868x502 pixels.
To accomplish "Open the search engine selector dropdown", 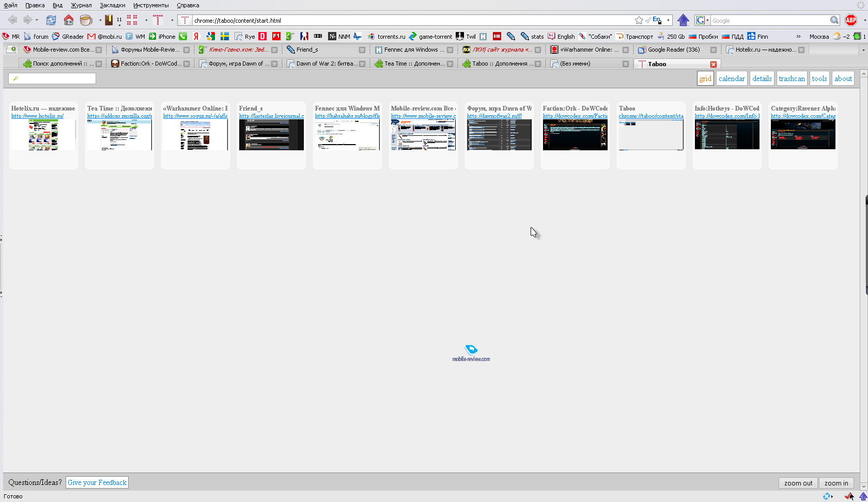I will [x=707, y=20].
